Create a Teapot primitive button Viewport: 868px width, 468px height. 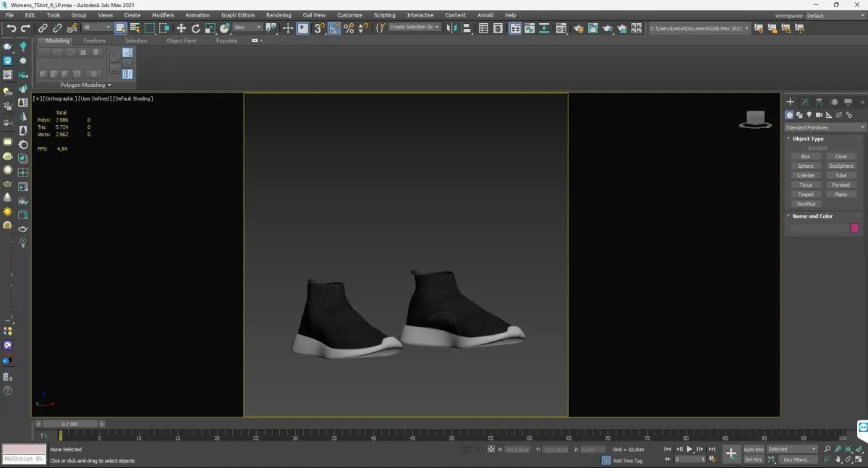click(805, 195)
